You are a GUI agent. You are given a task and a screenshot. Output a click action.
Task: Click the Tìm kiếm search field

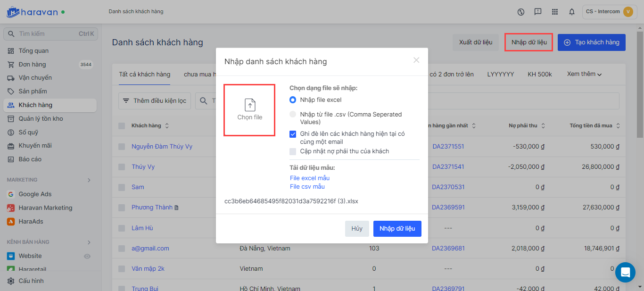point(47,34)
